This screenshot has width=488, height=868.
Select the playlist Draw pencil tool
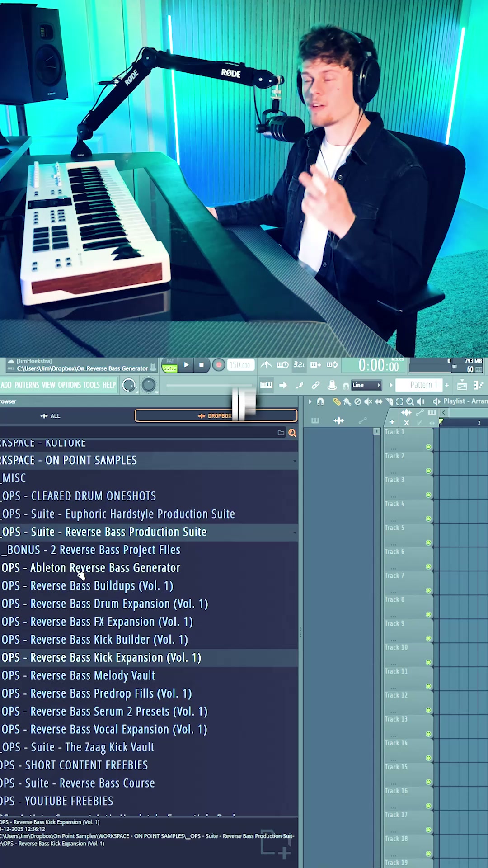click(x=337, y=401)
